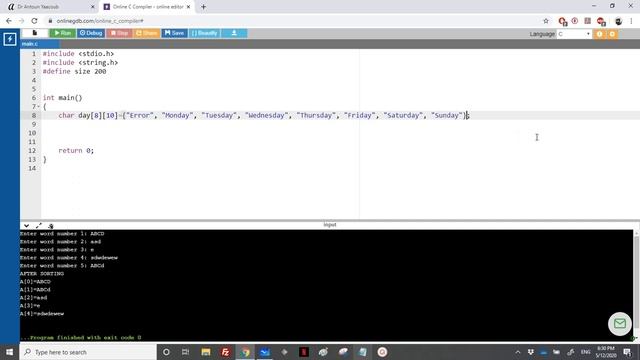Click the 'Type here to search' taskbar box
640x360 pixels.
[88, 352]
